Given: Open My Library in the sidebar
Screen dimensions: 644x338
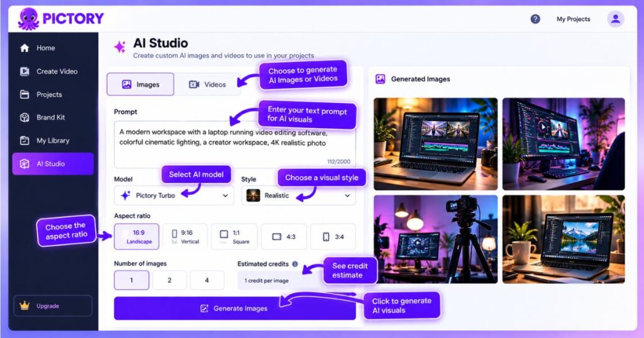Looking at the screenshot, I should (53, 141).
